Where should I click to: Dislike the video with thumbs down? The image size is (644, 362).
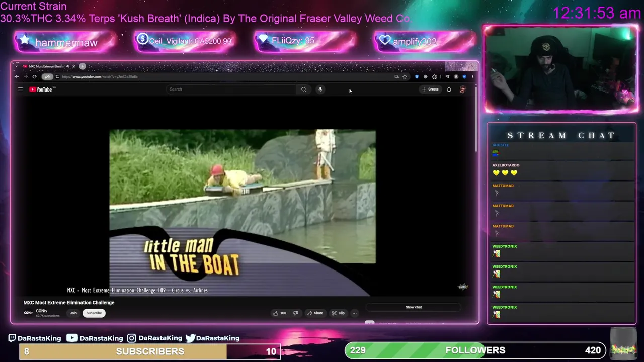295,313
